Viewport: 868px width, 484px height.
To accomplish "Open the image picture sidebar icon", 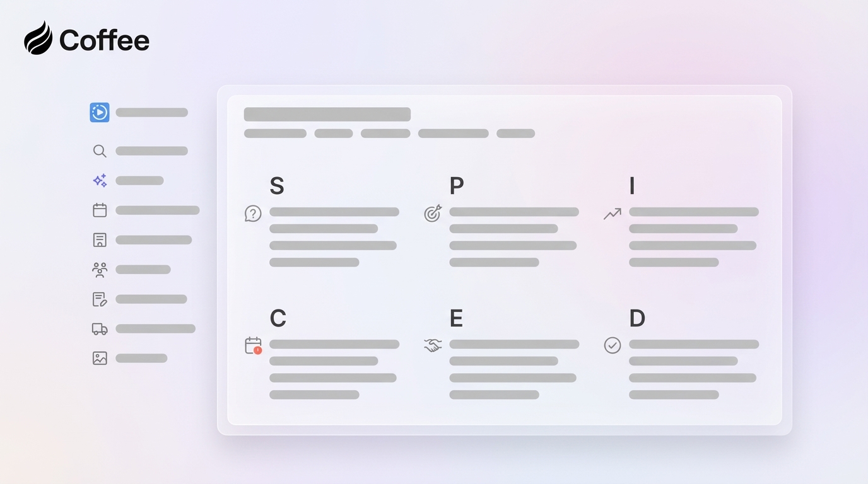I will point(100,358).
